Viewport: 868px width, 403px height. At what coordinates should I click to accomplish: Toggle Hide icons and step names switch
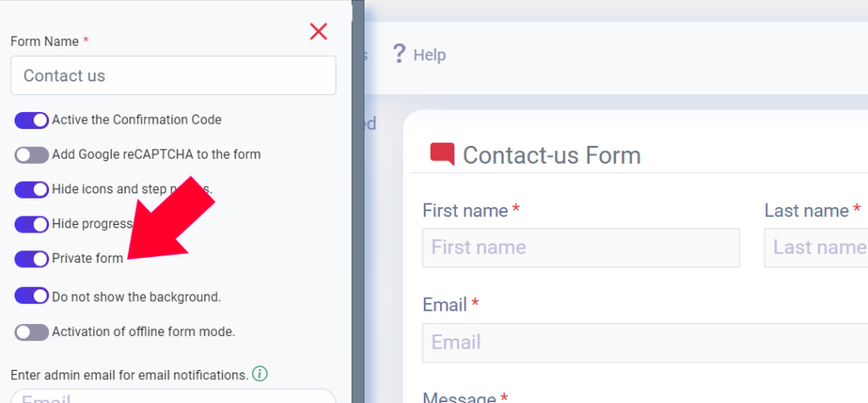pyautogui.click(x=31, y=189)
